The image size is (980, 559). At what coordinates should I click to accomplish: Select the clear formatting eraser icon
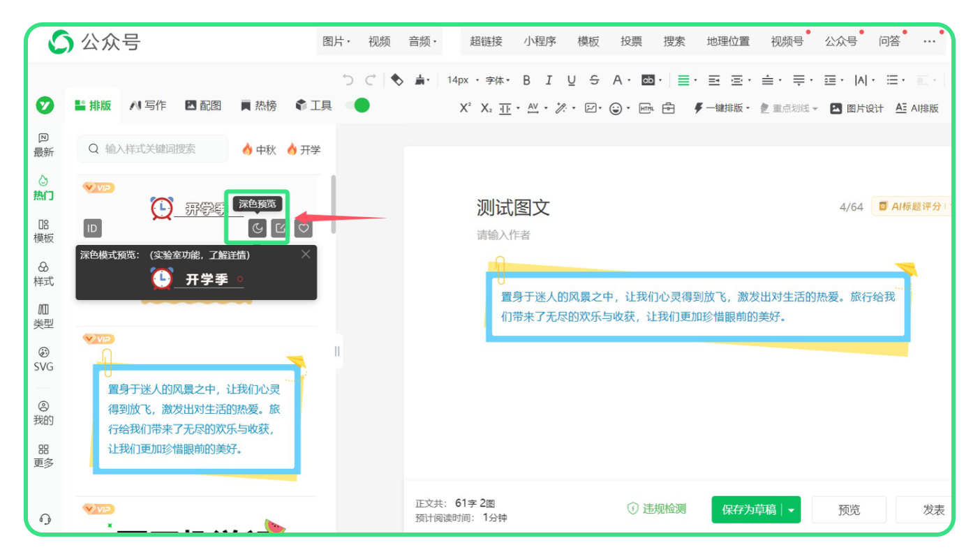coord(397,80)
